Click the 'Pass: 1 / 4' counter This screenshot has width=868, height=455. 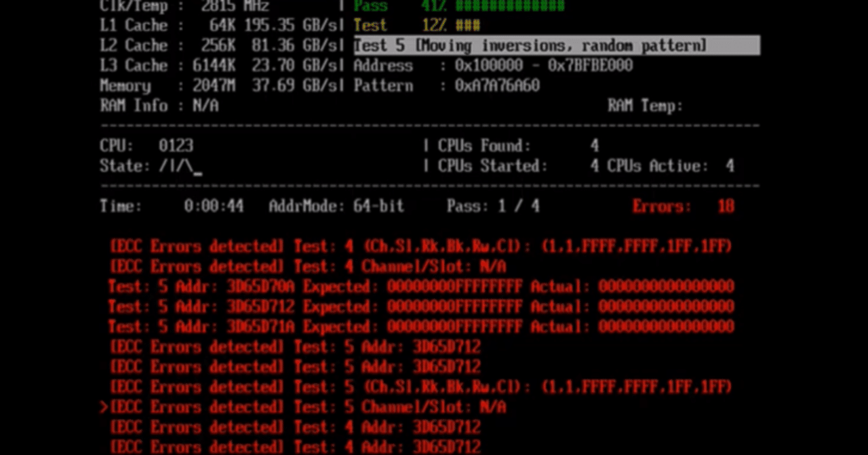coord(493,206)
